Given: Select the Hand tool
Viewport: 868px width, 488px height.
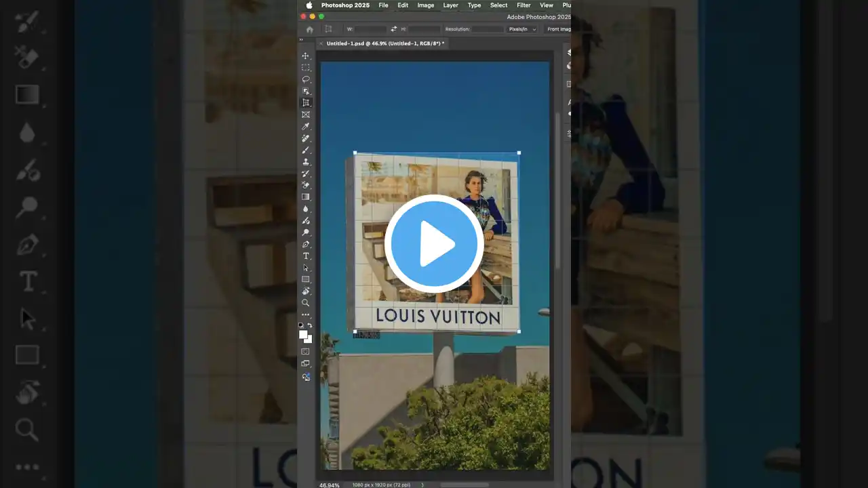Looking at the screenshot, I should [306, 291].
